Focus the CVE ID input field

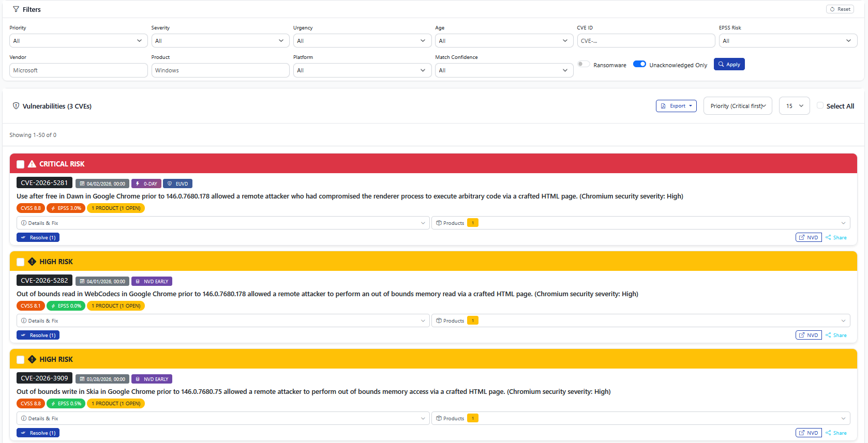(646, 41)
